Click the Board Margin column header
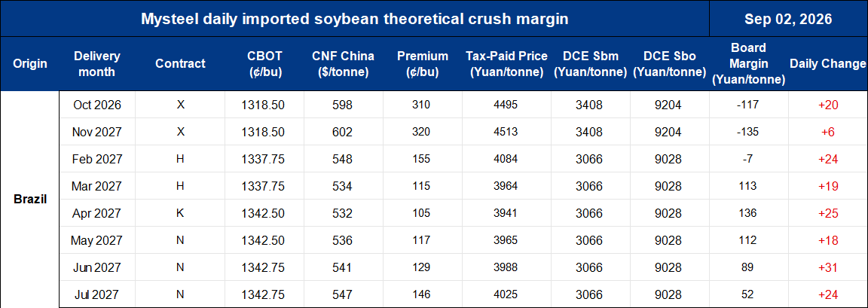Viewport: 868px width, 308px height. point(748,63)
